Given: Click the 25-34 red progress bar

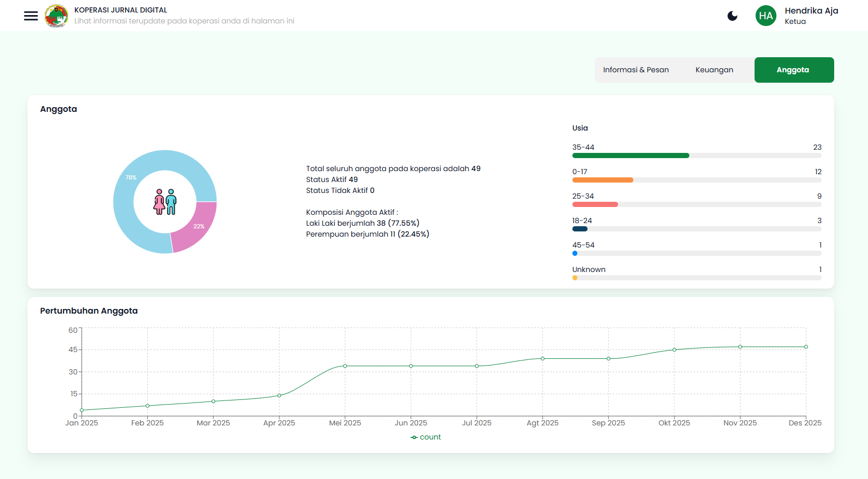Looking at the screenshot, I should [595, 204].
